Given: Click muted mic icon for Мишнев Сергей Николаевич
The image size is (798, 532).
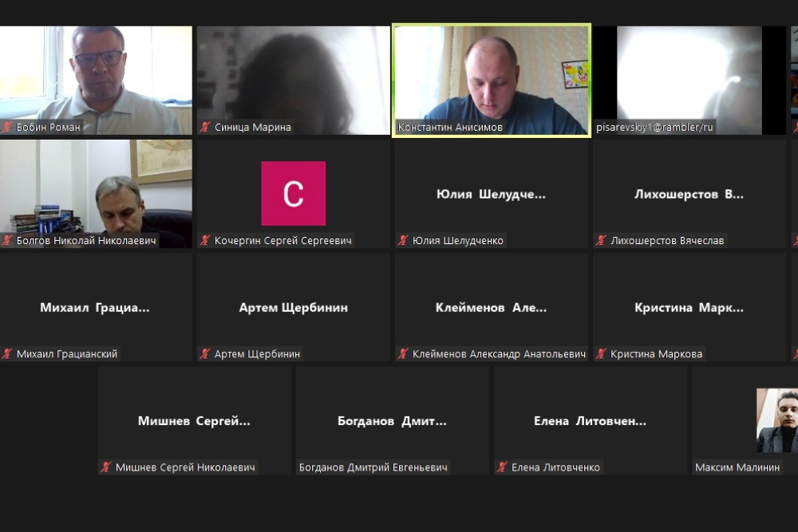Looking at the screenshot, I should pyautogui.click(x=106, y=467).
